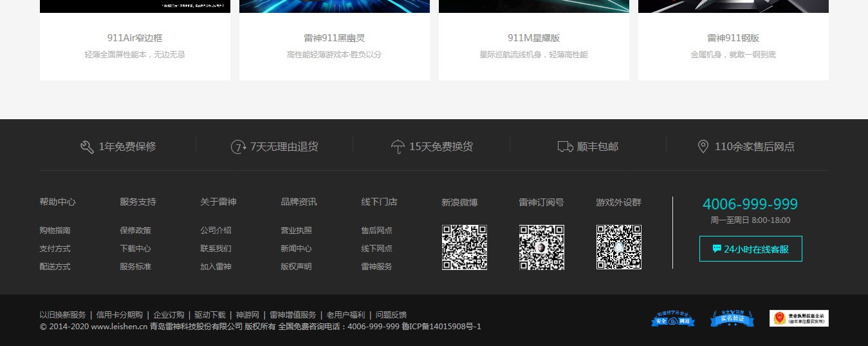The image size is (868, 346).
Task: Click the 7-day return circular icon
Action: click(239, 147)
